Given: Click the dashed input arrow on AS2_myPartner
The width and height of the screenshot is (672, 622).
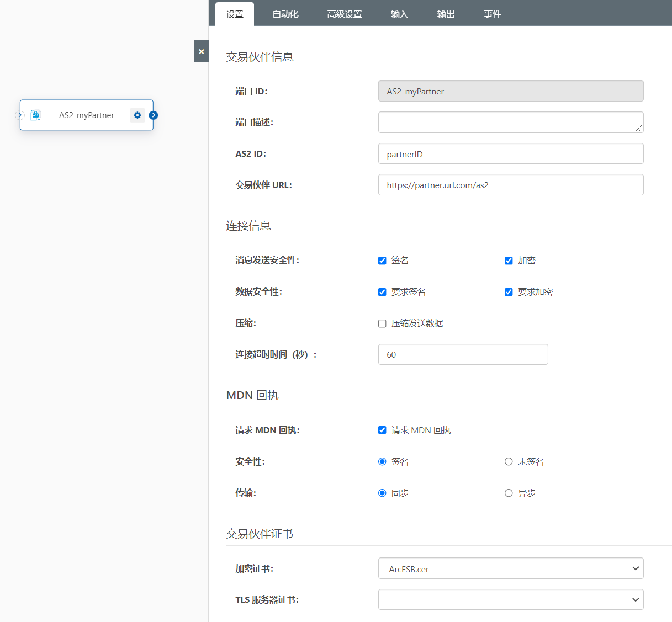Looking at the screenshot, I should (20, 115).
